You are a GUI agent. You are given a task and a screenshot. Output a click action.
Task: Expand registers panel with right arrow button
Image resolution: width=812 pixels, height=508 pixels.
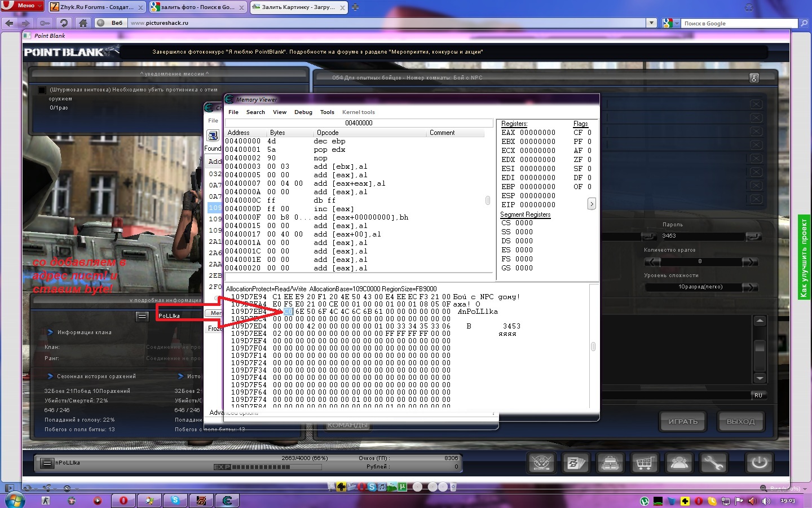(x=592, y=204)
